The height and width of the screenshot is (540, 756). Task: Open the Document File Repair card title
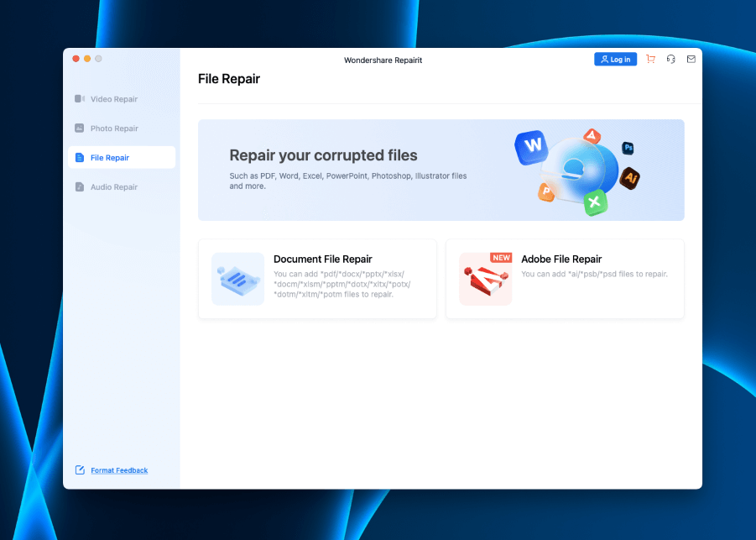coord(322,260)
